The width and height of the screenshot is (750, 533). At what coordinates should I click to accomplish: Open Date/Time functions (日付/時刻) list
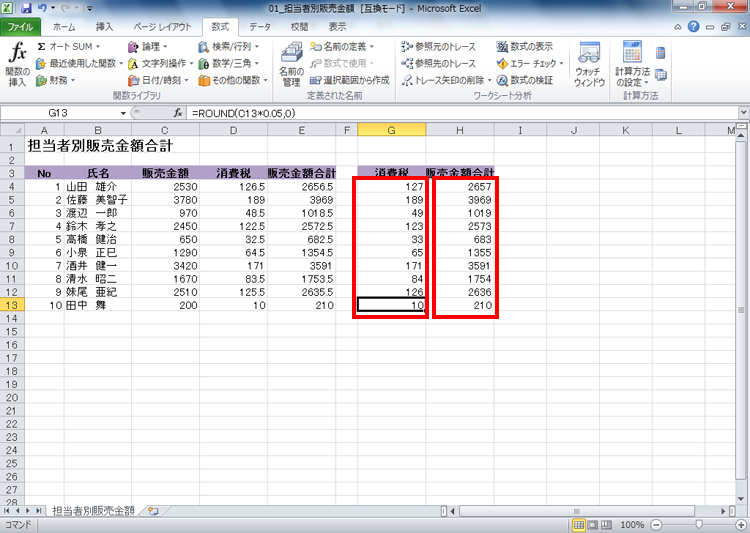click(x=158, y=80)
